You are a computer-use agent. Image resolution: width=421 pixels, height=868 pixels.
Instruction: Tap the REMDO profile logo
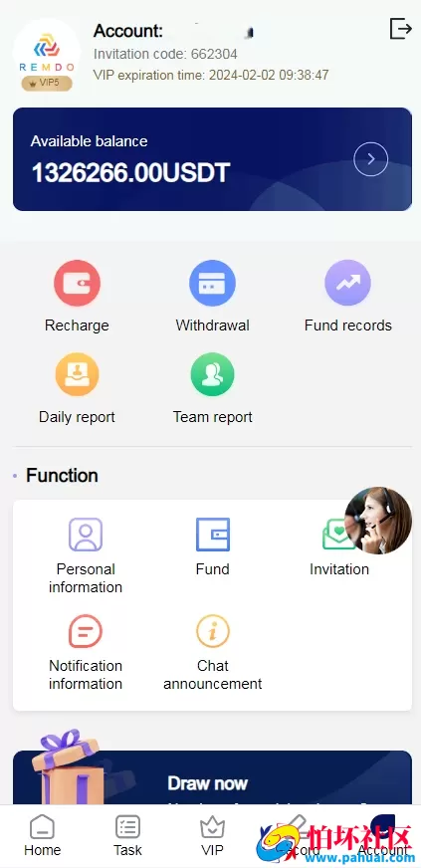(x=47, y=54)
